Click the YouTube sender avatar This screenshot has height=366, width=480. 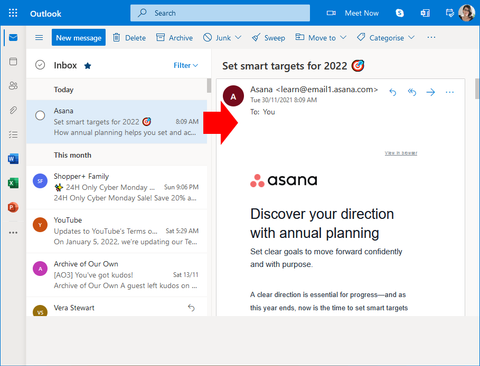pos(40,225)
